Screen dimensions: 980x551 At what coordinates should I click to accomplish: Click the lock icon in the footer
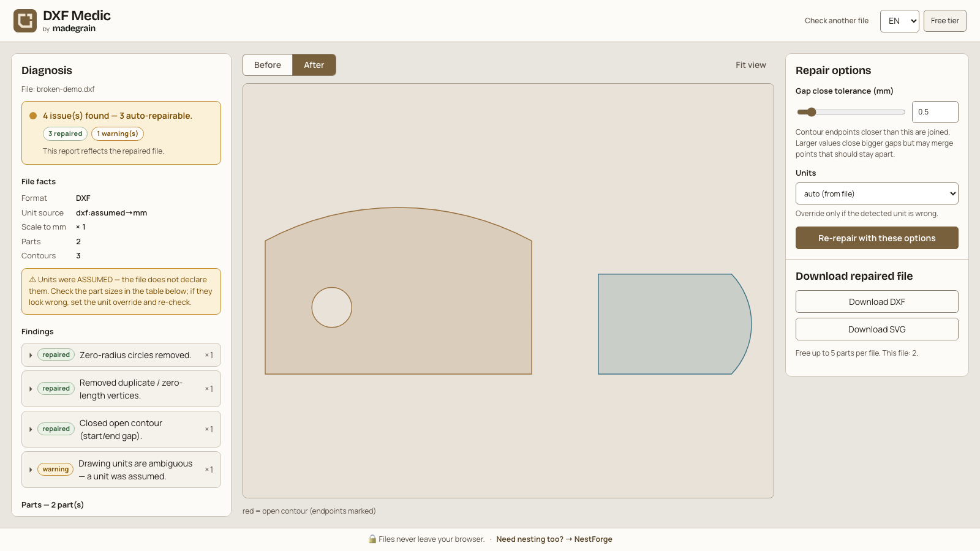[x=372, y=539]
